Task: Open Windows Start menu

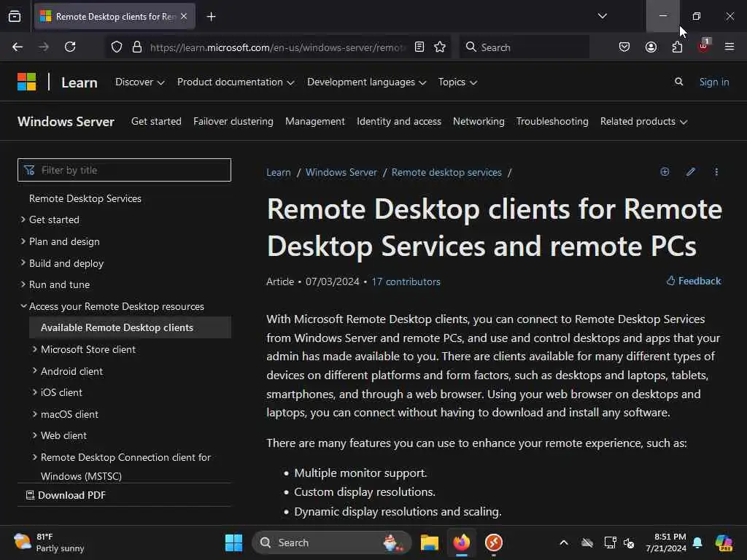Action: click(x=233, y=542)
